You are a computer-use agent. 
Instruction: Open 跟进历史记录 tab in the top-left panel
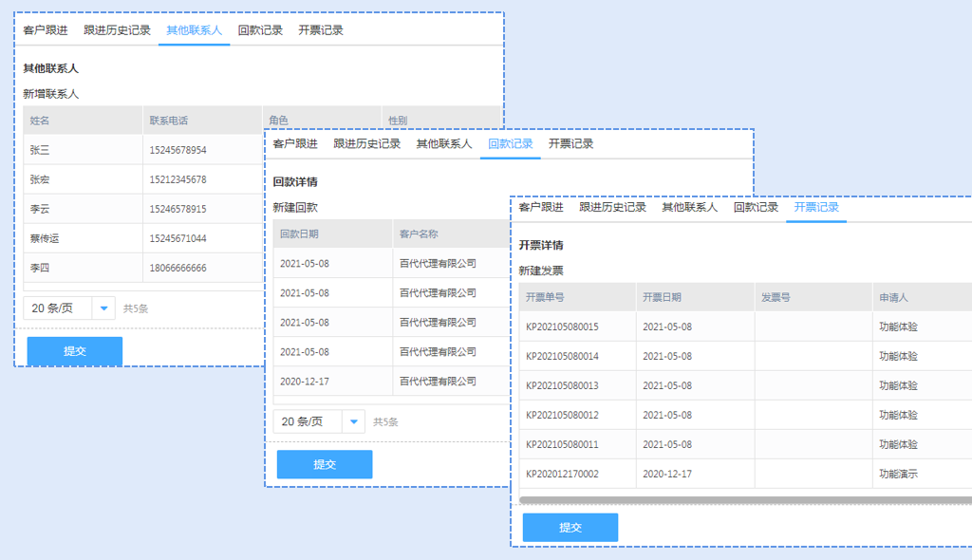(x=117, y=30)
